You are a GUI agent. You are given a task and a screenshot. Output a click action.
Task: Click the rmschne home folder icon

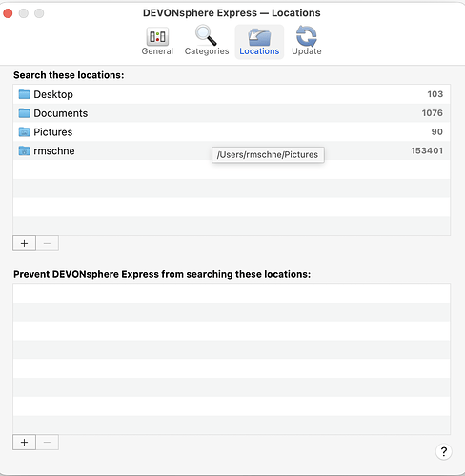click(x=24, y=150)
